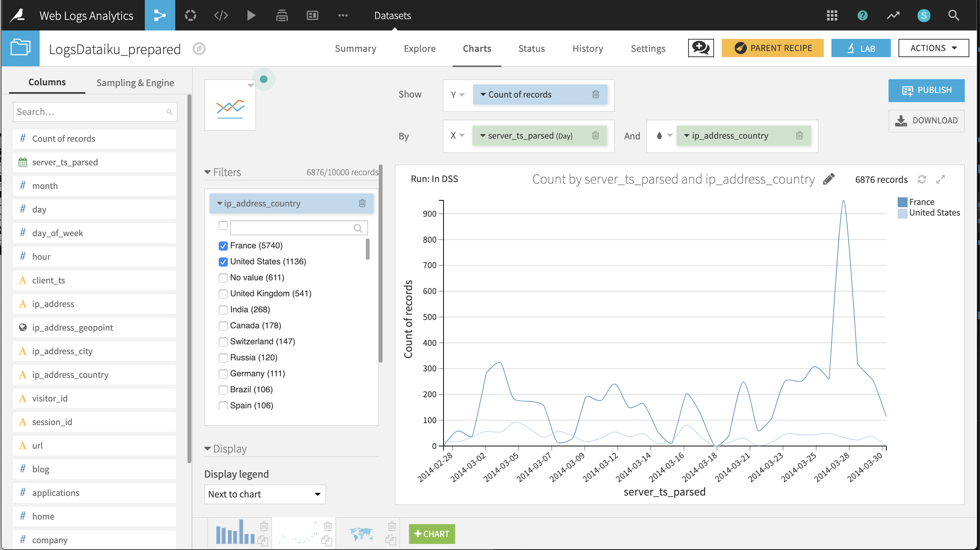Expand the chart to fullscreen
980x550 pixels.
tap(940, 179)
